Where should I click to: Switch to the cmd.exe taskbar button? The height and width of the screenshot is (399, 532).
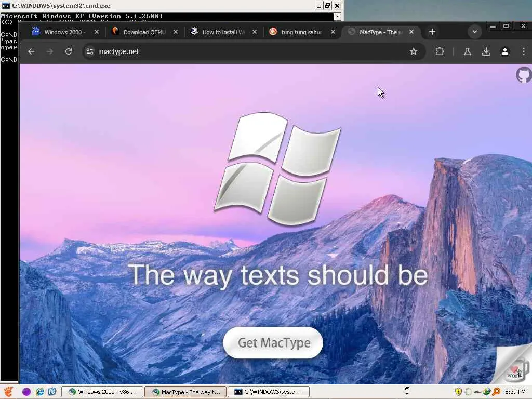269,392
